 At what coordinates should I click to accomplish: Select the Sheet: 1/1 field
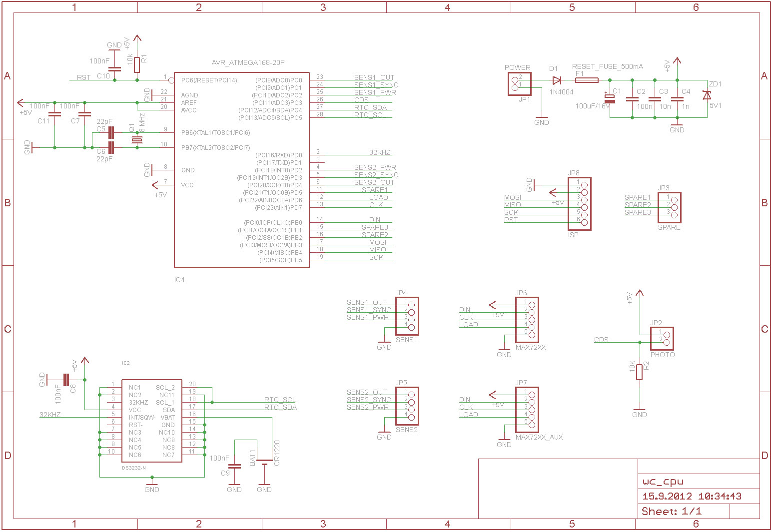tap(672, 512)
